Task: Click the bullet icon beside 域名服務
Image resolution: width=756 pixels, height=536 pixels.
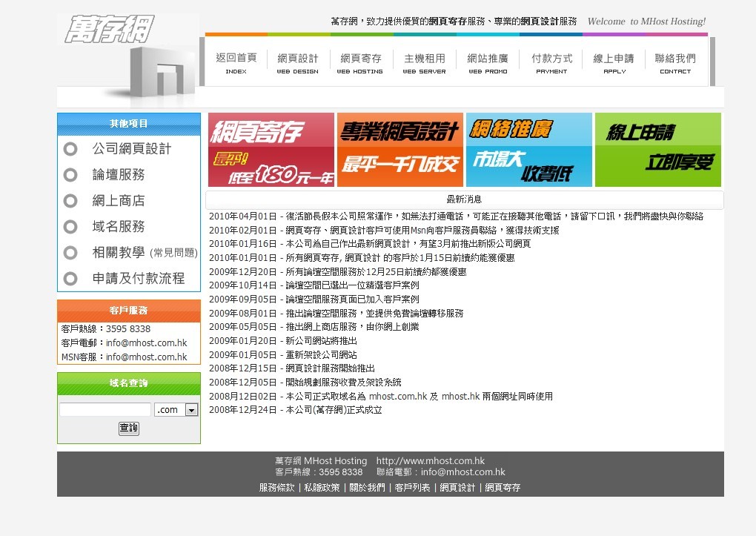Action: point(70,227)
